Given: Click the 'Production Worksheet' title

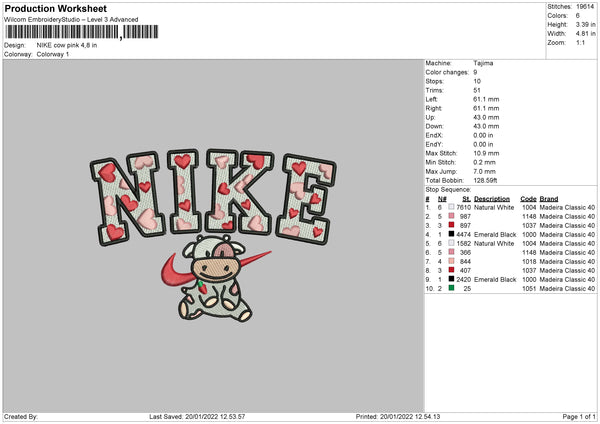Looking at the screenshot, I should [56, 8].
